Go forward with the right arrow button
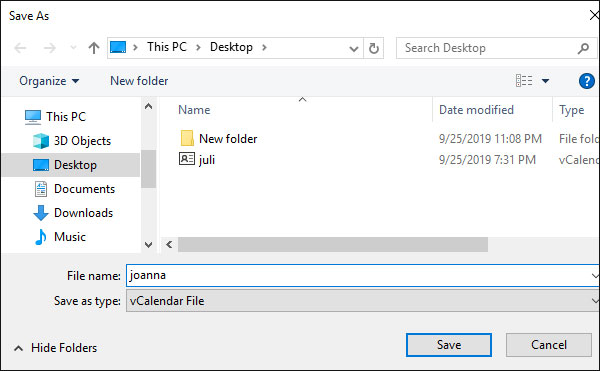 click(x=49, y=48)
